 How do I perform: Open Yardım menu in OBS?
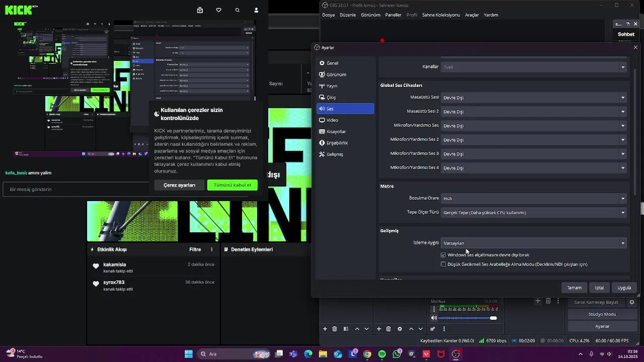click(x=491, y=15)
